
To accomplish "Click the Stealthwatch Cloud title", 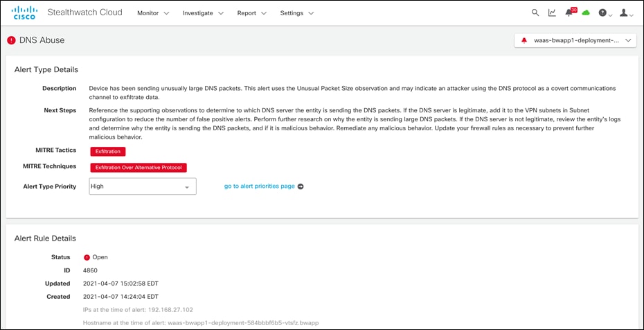I will (84, 12).
